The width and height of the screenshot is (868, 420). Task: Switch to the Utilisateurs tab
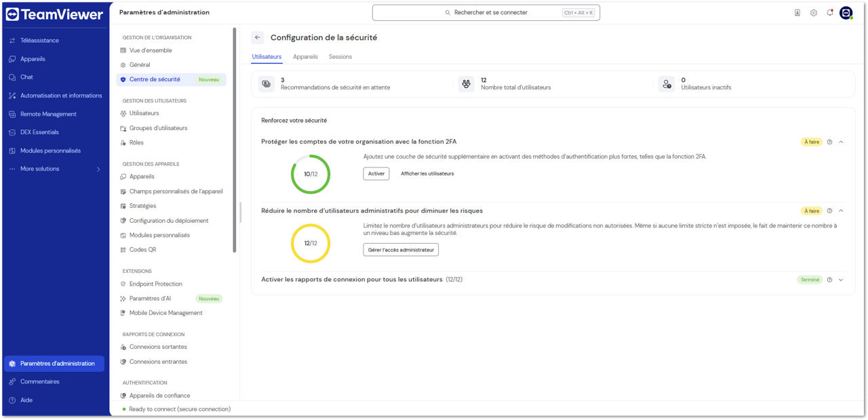pos(267,57)
